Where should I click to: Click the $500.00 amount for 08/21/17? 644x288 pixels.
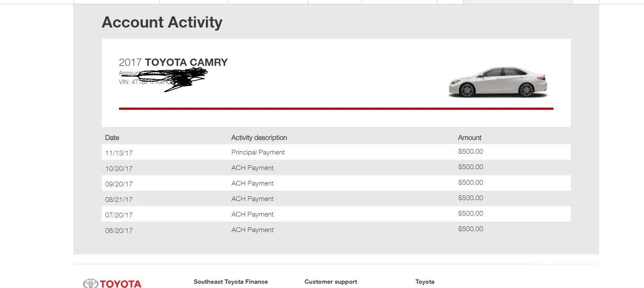pos(470,198)
